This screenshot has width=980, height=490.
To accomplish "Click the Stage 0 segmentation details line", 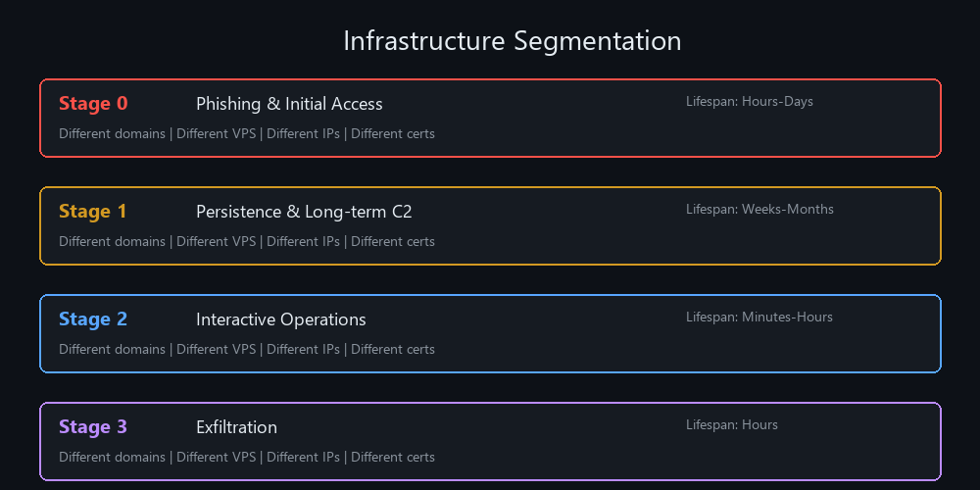I will 246,133.
